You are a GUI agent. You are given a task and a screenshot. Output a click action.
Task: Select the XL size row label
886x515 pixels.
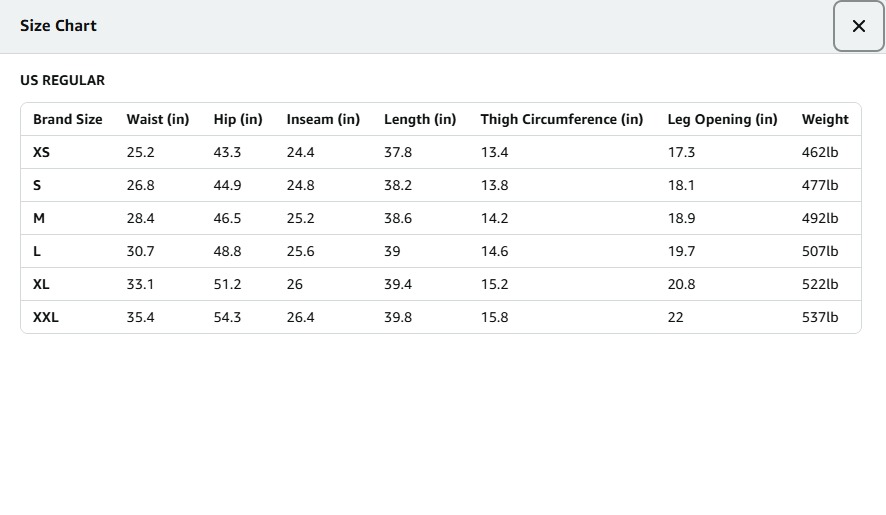pos(41,284)
